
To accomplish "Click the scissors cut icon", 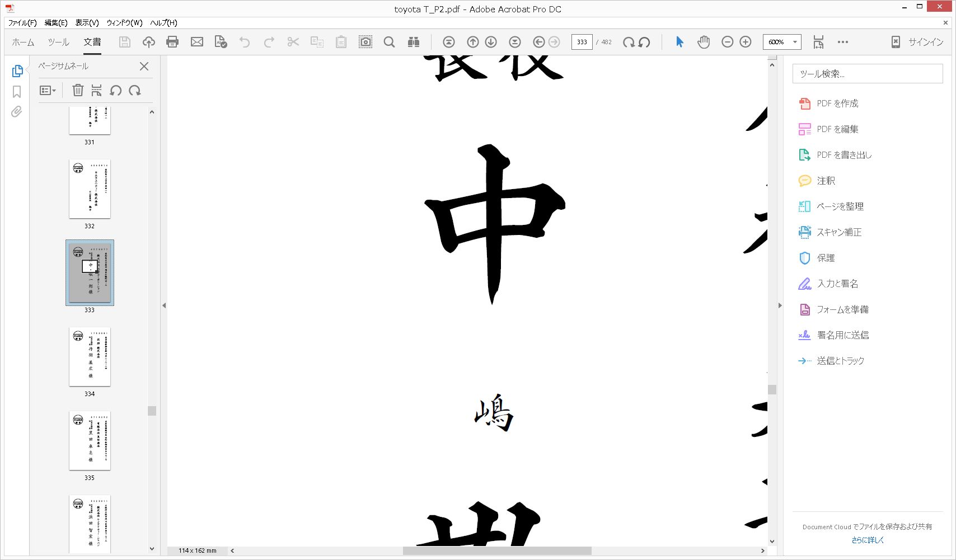I will pyautogui.click(x=293, y=42).
